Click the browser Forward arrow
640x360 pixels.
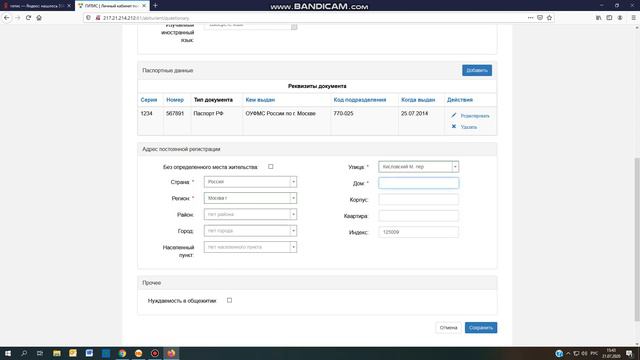coord(17,18)
